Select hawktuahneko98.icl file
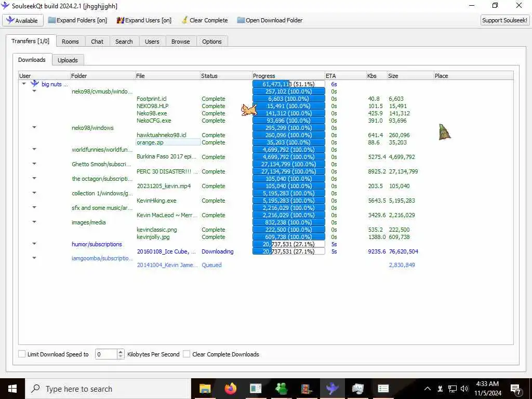 (x=162, y=135)
